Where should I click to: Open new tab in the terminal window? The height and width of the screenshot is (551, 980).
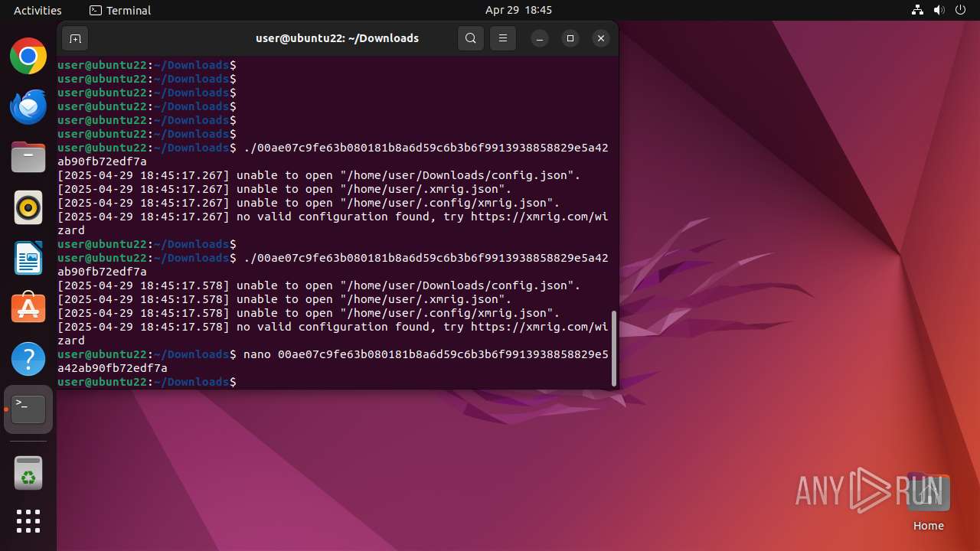(75, 38)
